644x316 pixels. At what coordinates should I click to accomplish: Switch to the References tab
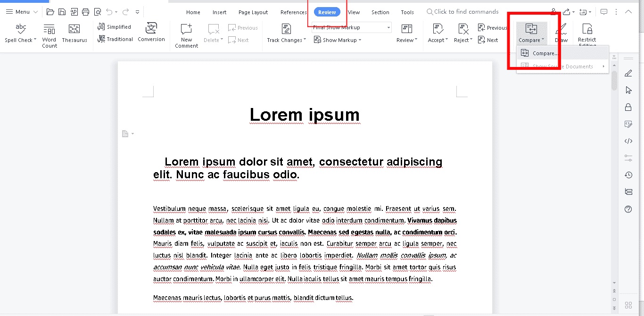(x=293, y=12)
